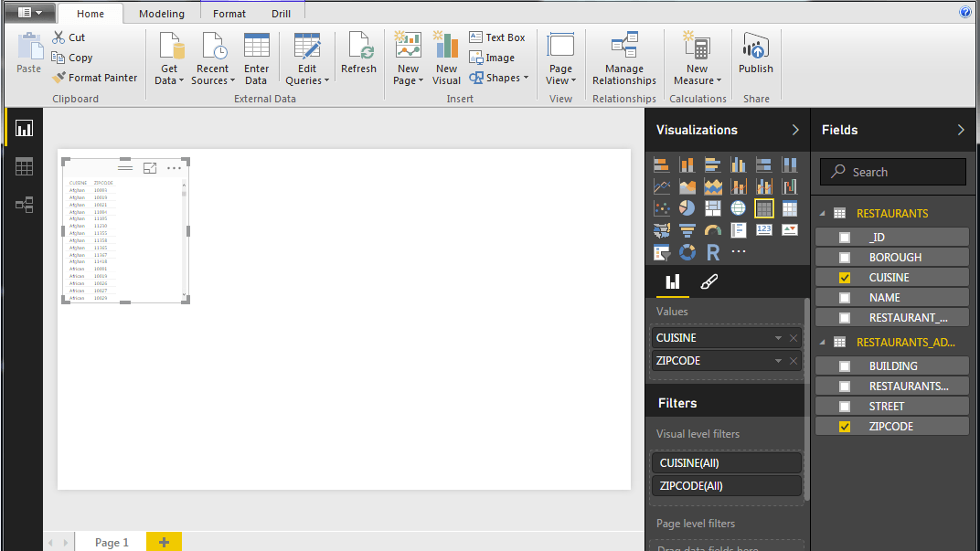
Task: Switch to Data view in left sidebar
Action: coord(24,166)
